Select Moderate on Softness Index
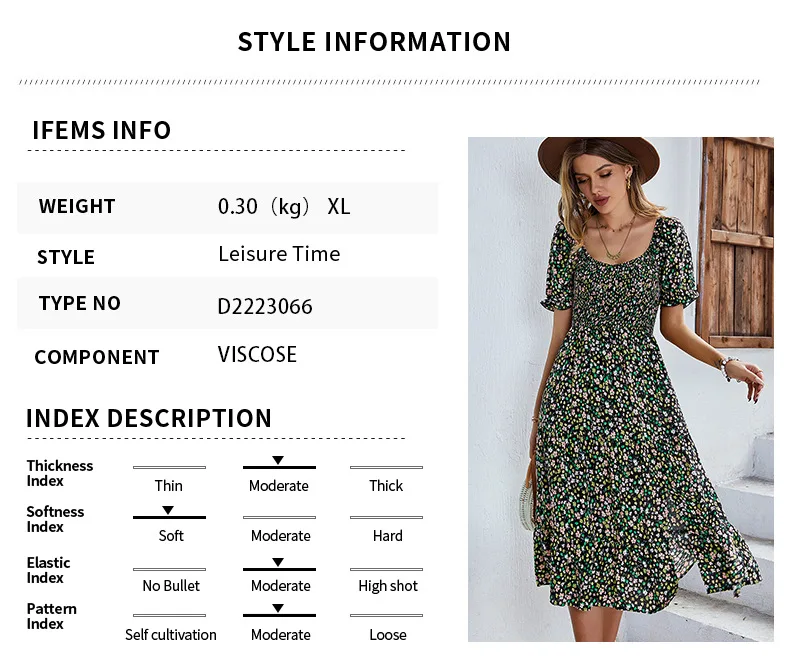Image resolution: width=790 pixels, height=664 pixels. (x=280, y=535)
